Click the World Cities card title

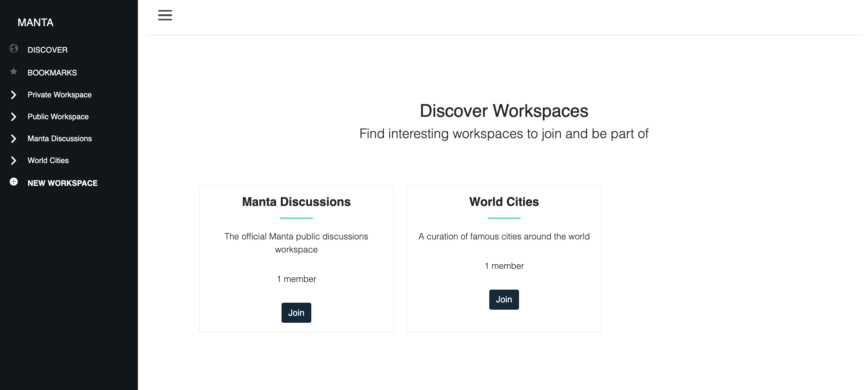[504, 202]
